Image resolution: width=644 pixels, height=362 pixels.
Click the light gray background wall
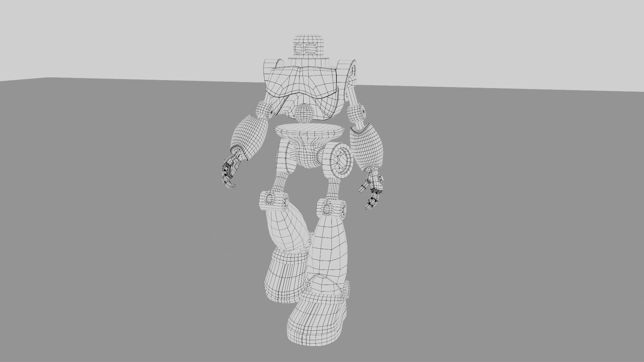[x=134, y=34]
